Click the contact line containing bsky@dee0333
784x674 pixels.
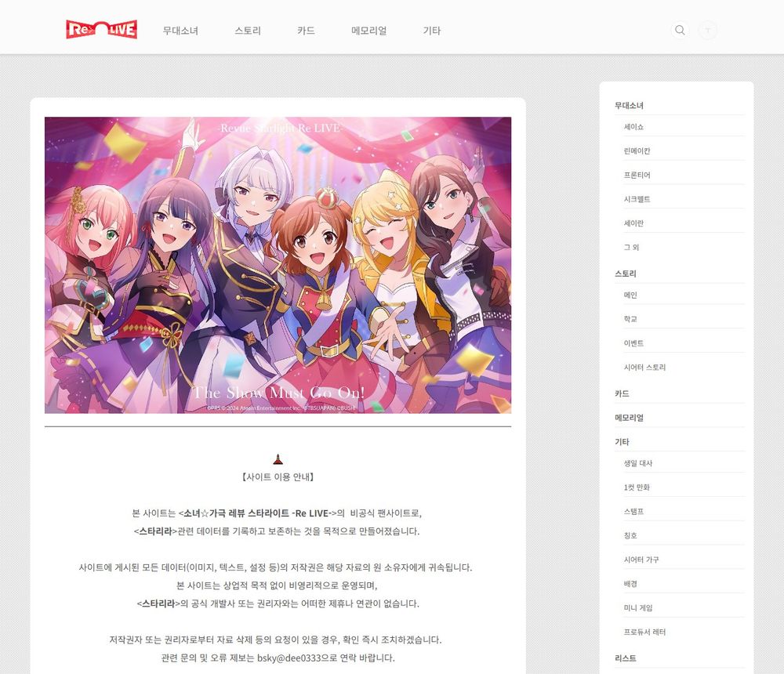[x=278, y=658]
